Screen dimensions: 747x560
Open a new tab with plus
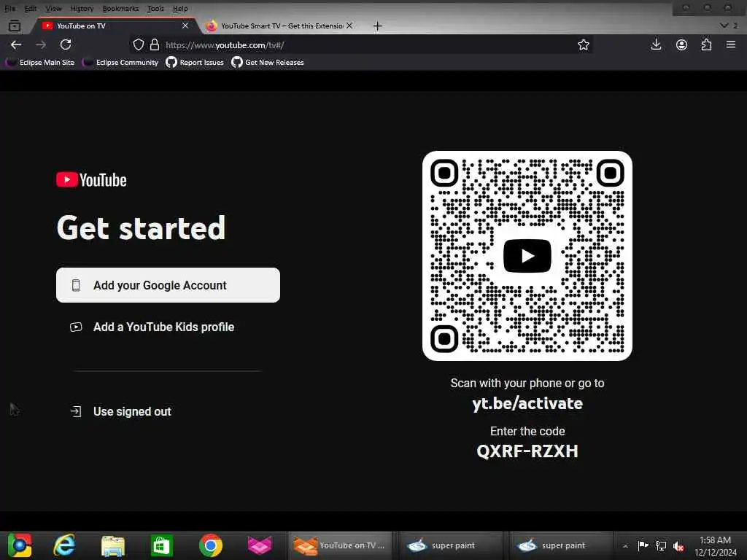pos(377,26)
